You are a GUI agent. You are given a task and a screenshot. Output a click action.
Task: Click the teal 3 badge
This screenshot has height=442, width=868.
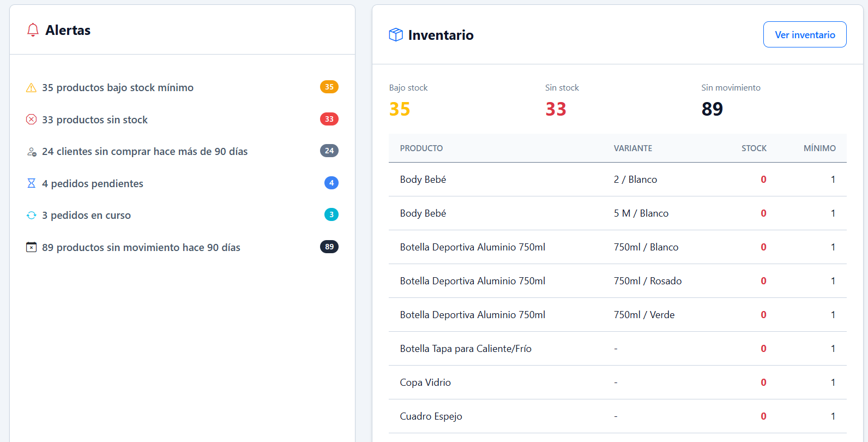(x=331, y=214)
